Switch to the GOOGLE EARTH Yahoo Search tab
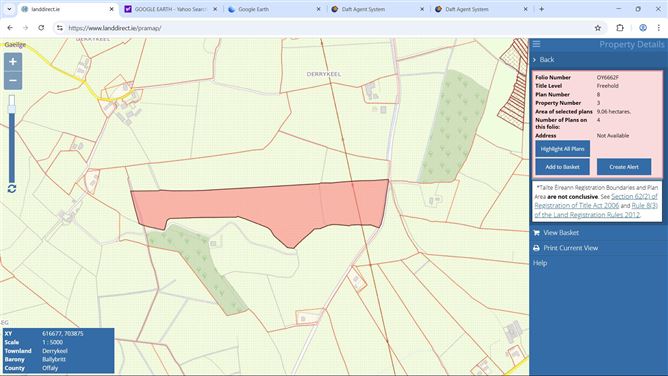668x376 pixels. tap(171, 9)
